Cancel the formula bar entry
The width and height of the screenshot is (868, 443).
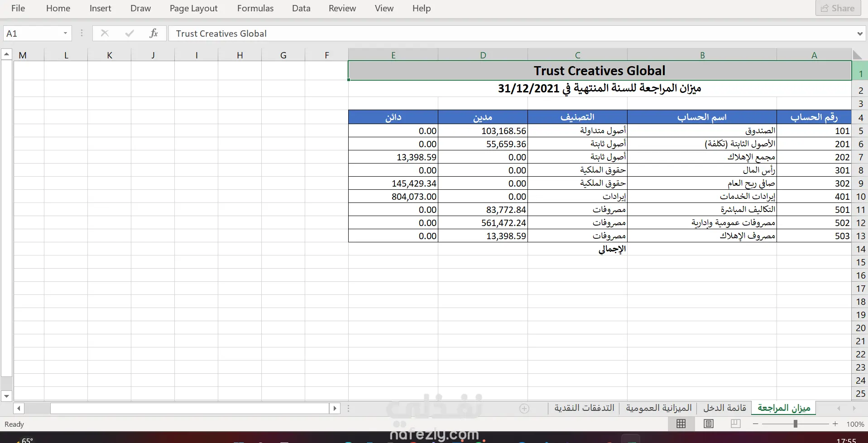click(x=105, y=33)
